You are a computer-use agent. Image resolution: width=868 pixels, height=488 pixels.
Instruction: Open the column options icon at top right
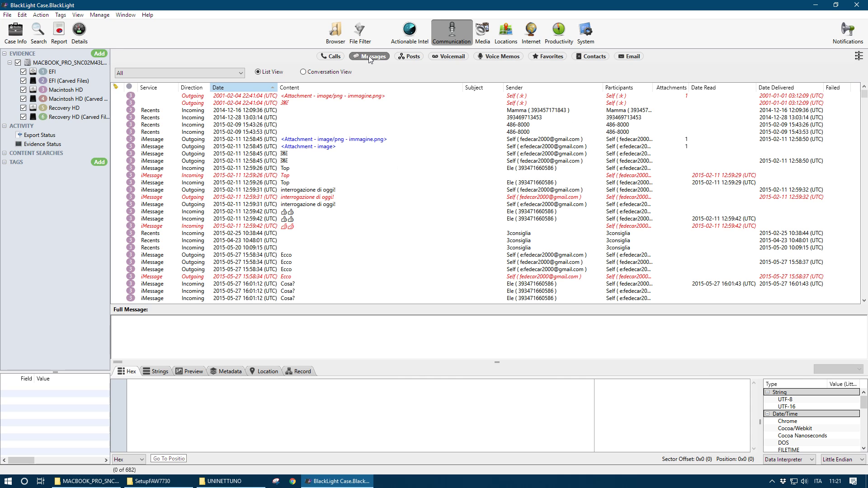coord(859,56)
